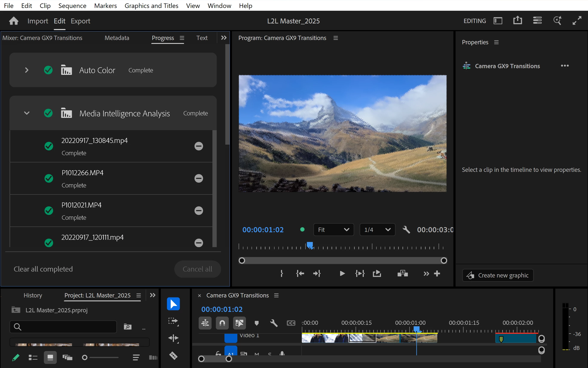Expand the Auto Color progress group

point(27,70)
